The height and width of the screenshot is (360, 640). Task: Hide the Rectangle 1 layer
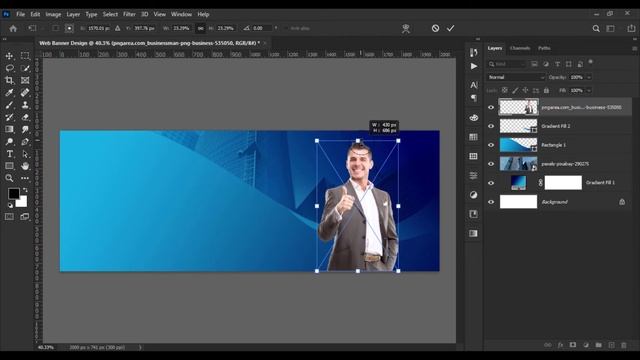(491, 145)
